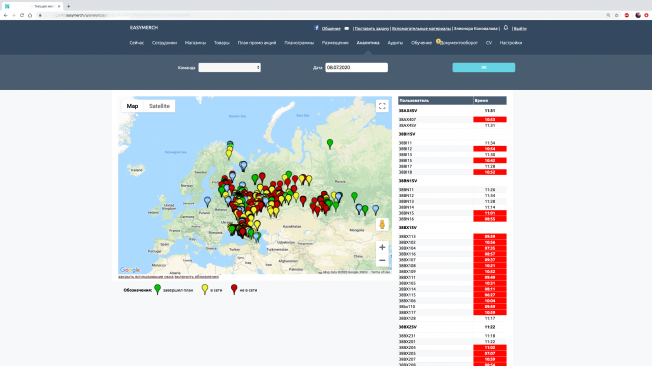
Task: Click the Пользователь column header
Action: pyautogui.click(x=435, y=101)
